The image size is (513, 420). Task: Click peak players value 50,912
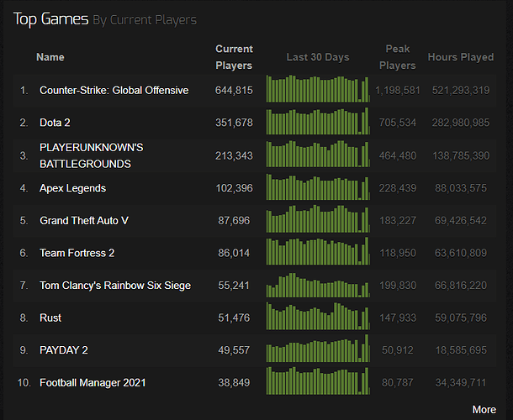398,350
